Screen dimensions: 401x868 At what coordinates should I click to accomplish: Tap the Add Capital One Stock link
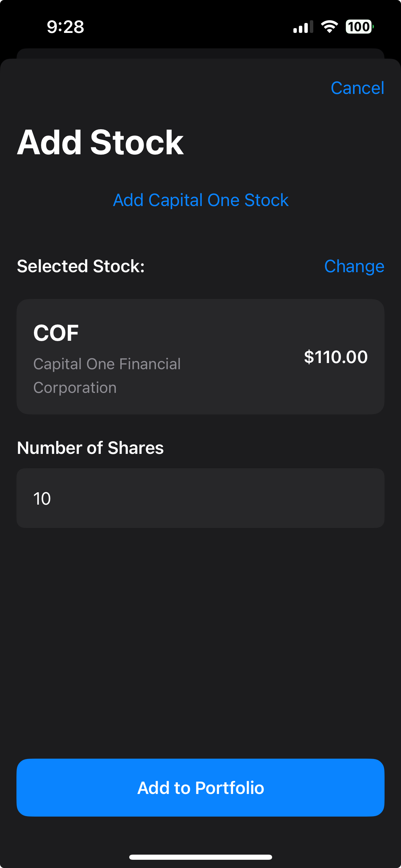(200, 200)
